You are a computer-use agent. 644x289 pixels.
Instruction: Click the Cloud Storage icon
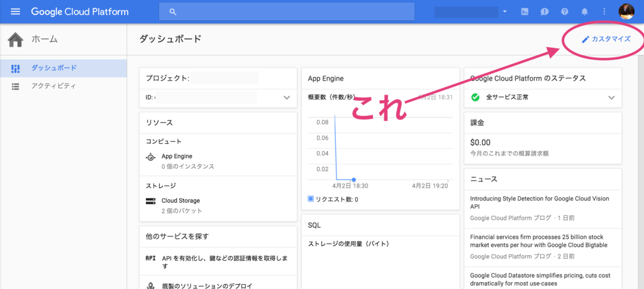pos(151,201)
